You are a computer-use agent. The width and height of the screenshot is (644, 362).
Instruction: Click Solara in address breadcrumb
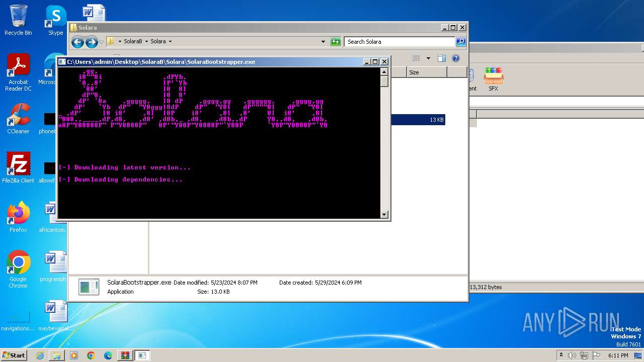(158, 42)
